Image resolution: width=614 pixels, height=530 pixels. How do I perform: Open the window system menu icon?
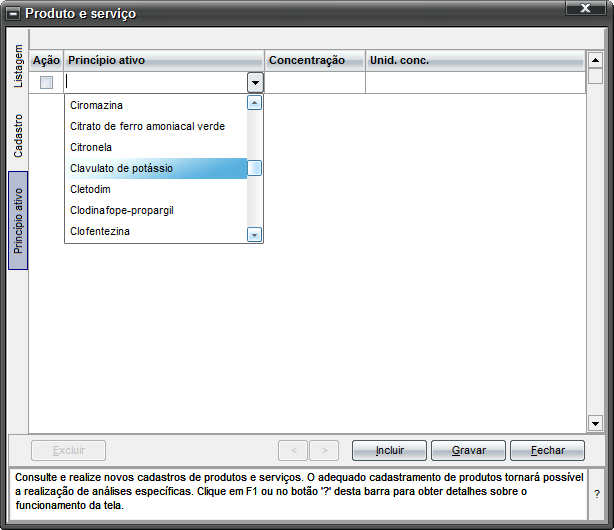click(x=13, y=14)
